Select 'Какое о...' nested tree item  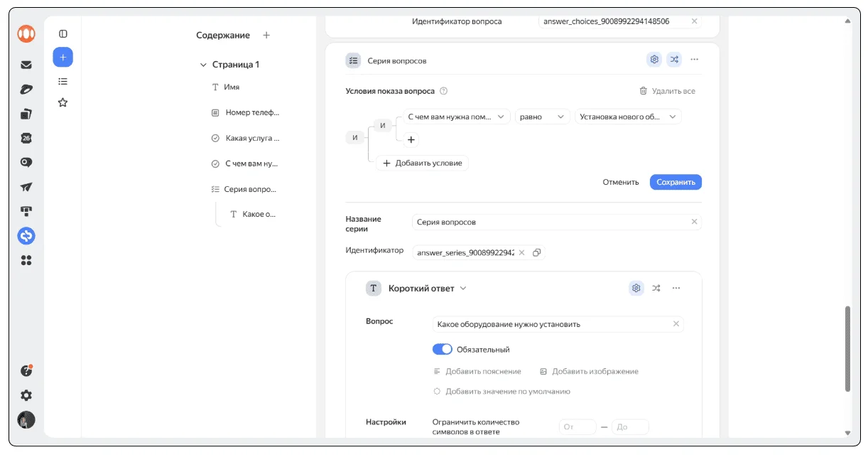(259, 214)
